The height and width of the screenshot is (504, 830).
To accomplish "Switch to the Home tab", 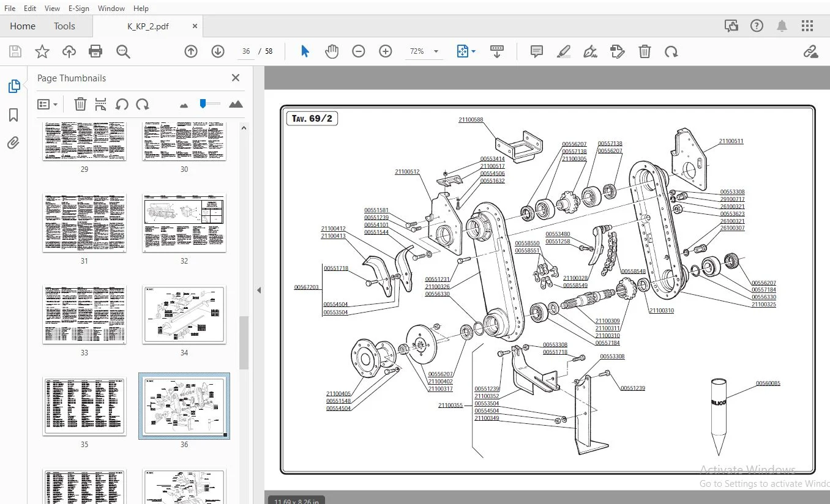I will [x=23, y=26].
